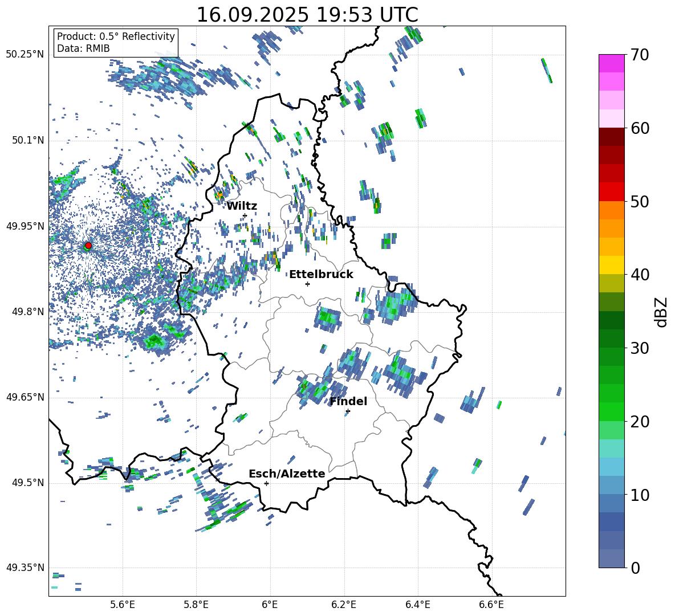The image size is (675, 616).
Task: Click the red radar site marker
Action: [x=88, y=245]
